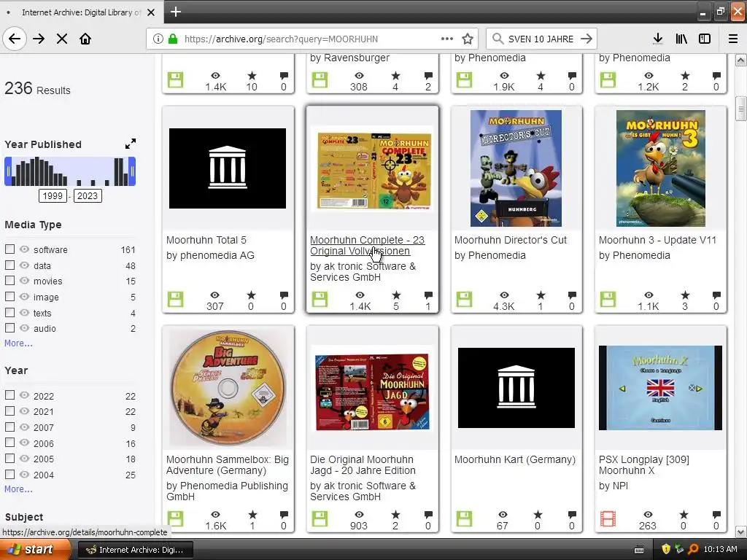This screenshot has width=747, height=560.
Task: Open the Start menu
Action: pos(36,550)
